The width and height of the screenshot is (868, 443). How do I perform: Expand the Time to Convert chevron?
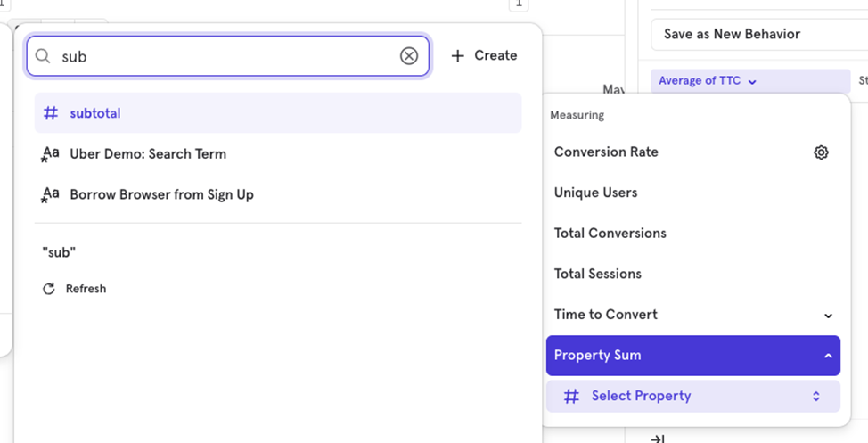(828, 316)
